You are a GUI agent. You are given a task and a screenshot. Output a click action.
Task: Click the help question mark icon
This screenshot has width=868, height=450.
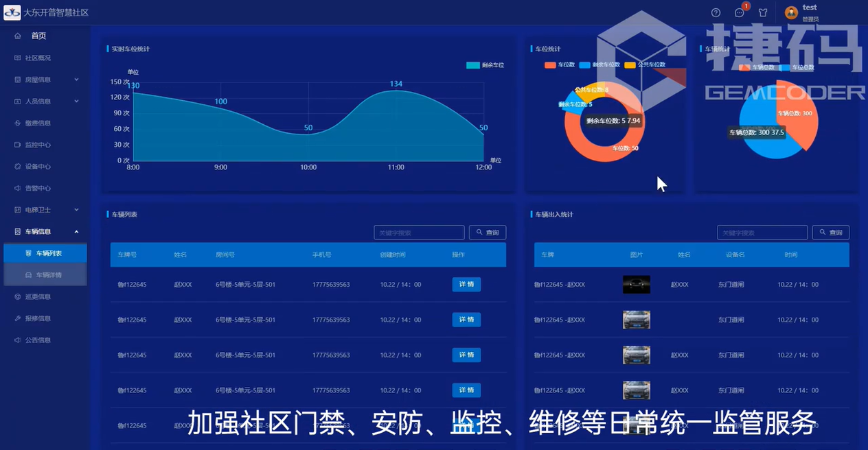[716, 13]
